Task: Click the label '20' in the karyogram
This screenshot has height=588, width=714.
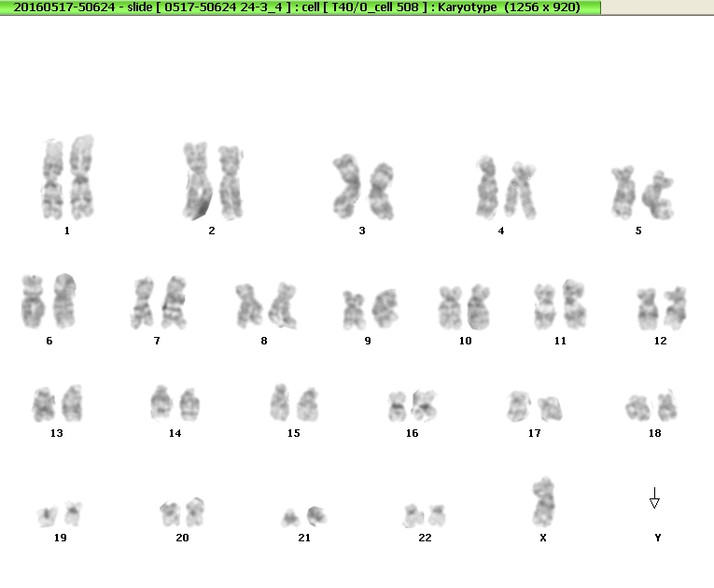Action: [x=182, y=538]
